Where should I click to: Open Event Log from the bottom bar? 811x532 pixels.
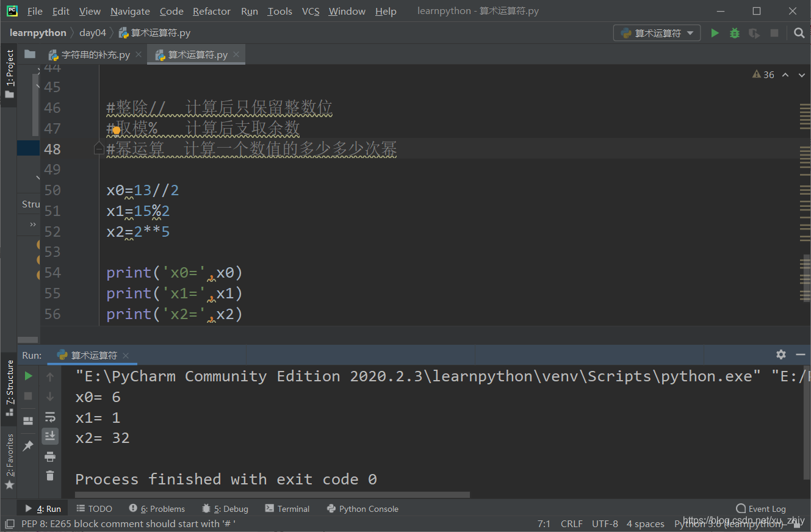[x=760, y=509]
